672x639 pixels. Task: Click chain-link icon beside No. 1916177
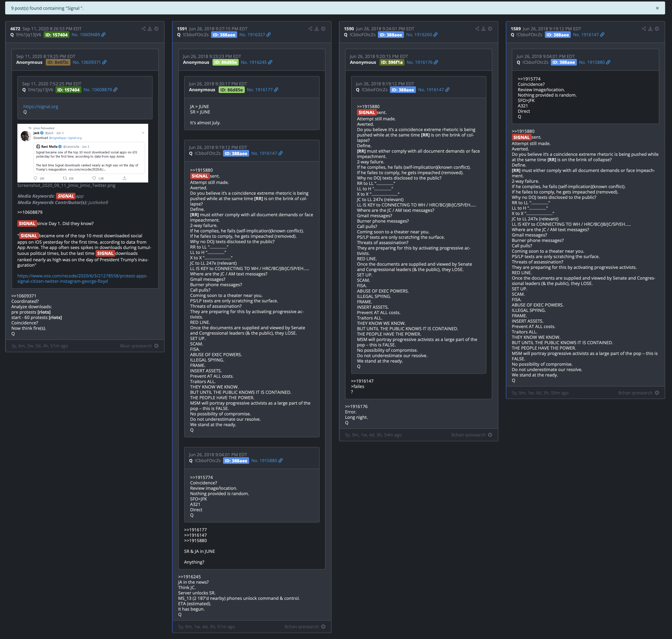tap(276, 90)
